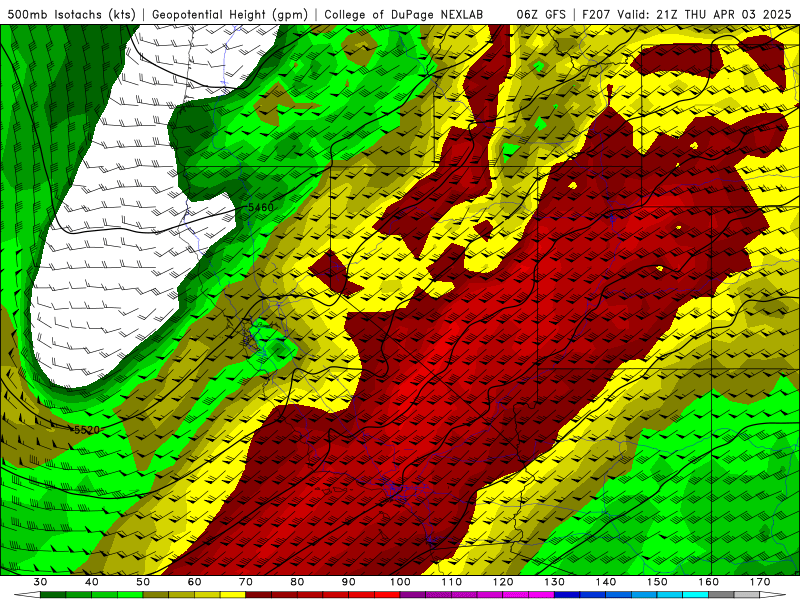Viewport: 800px width, 600px height.
Task: Click the 130 value on the color scale
Action: tap(554, 582)
